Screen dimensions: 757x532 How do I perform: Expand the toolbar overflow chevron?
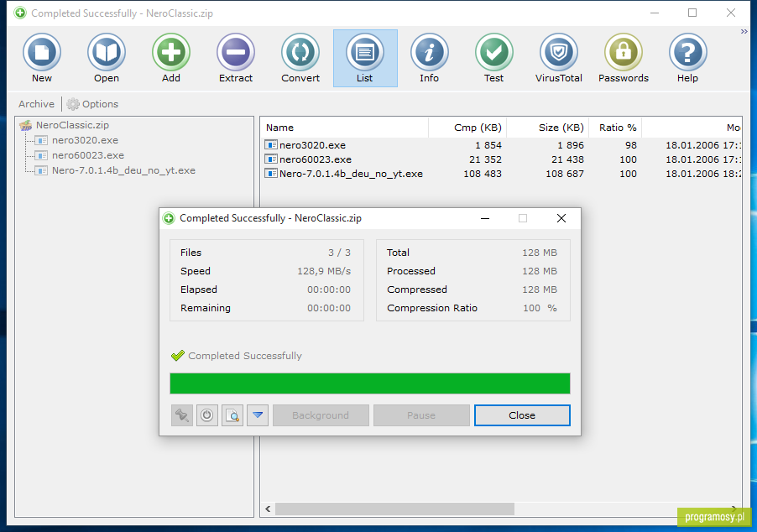pos(744,32)
